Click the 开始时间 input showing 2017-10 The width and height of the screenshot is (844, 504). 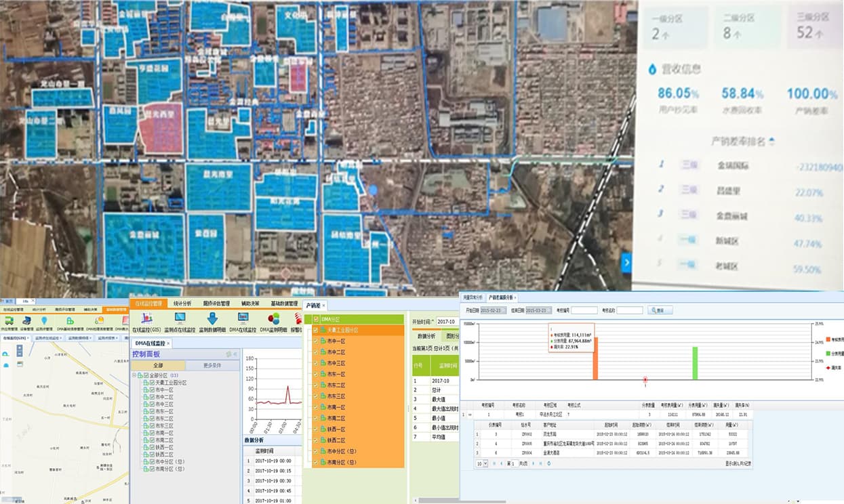(x=447, y=322)
